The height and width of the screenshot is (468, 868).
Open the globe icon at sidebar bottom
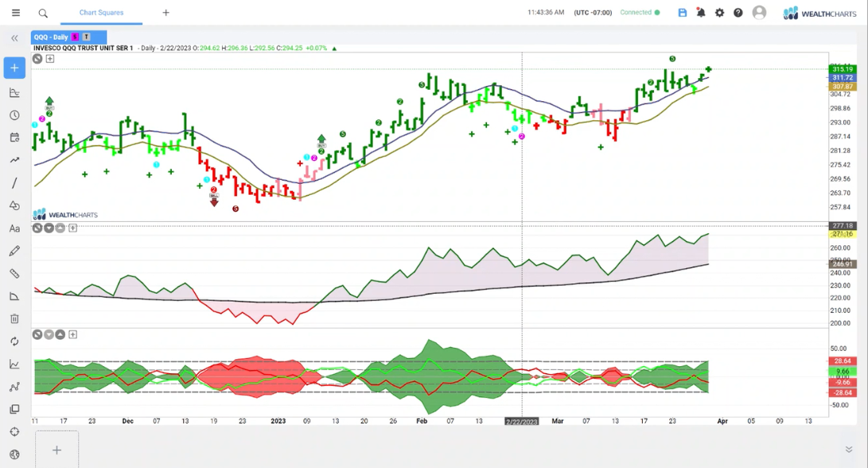[14, 454]
